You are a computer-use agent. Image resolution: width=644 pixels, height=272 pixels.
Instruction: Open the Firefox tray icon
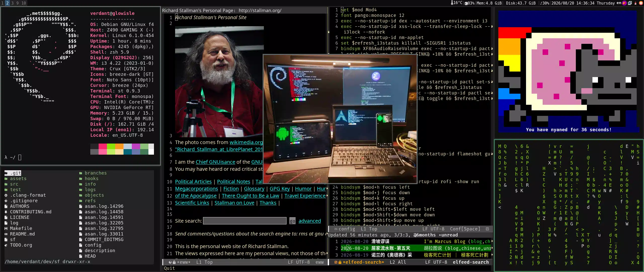pyautogui.click(x=625, y=3)
